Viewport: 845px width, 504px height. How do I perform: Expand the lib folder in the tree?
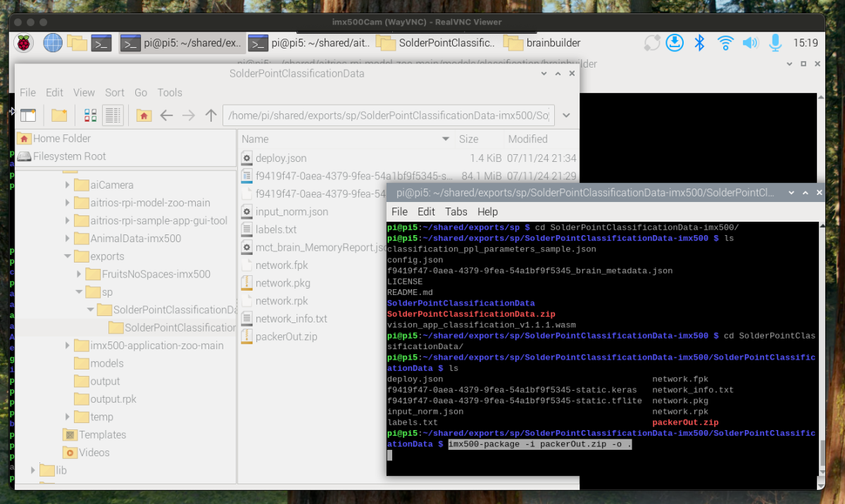click(x=32, y=470)
